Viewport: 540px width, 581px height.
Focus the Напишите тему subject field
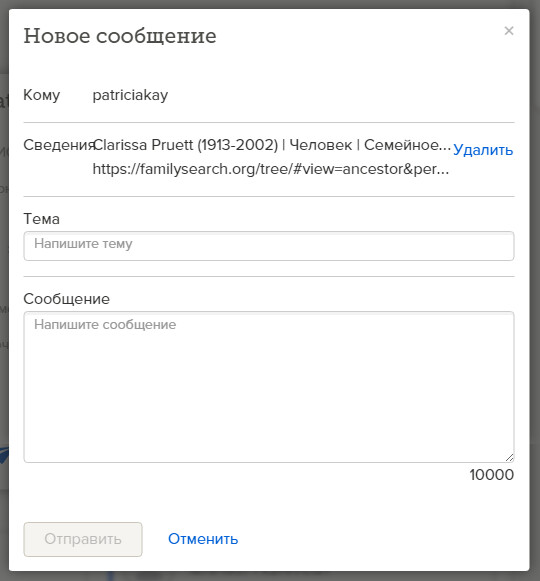pyautogui.click(x=269, y=246)
